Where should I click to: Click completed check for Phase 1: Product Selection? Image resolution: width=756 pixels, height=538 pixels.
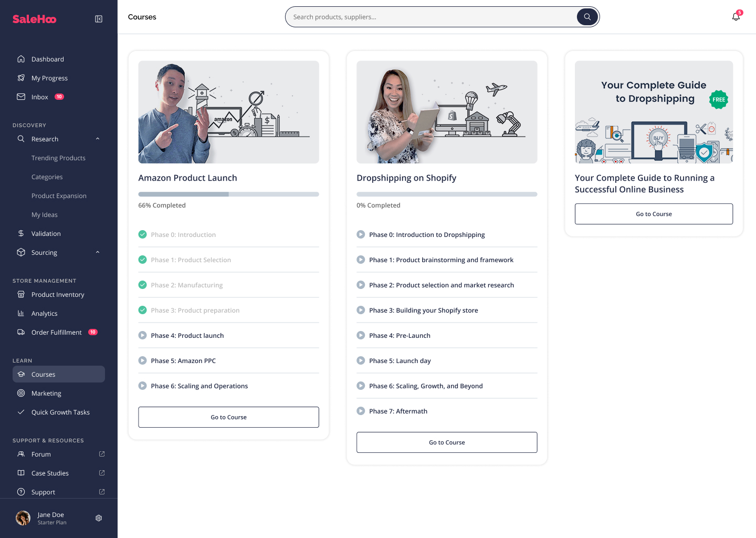[142, 260]
